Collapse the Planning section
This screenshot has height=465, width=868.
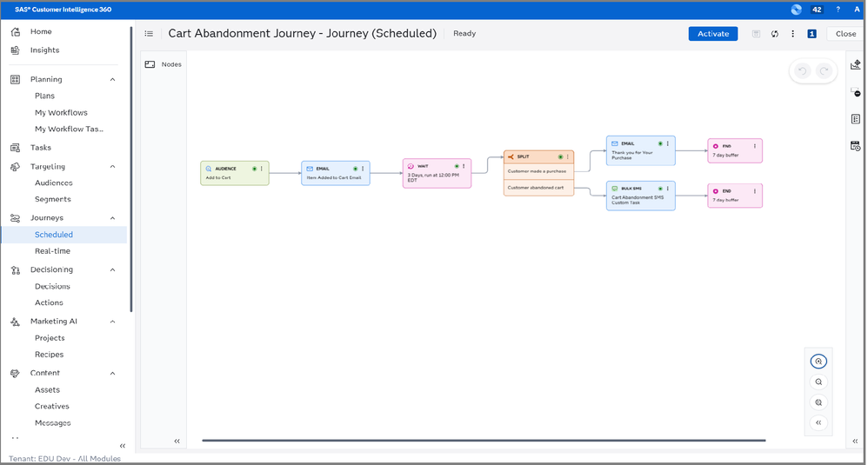[112, 80]
